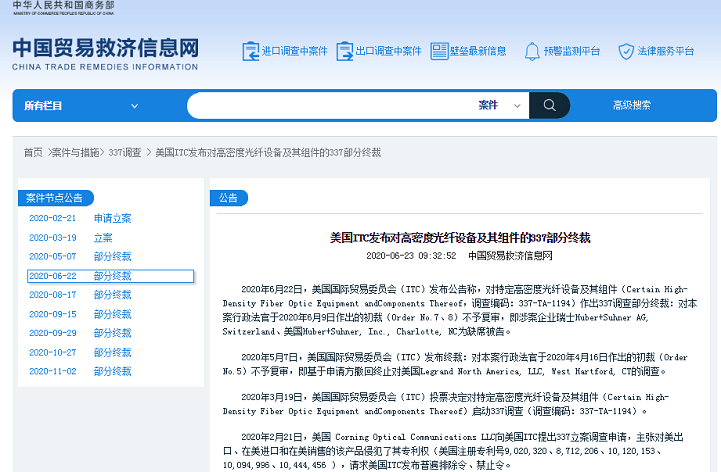Select the 公告 tab

[x=229, y=198]
